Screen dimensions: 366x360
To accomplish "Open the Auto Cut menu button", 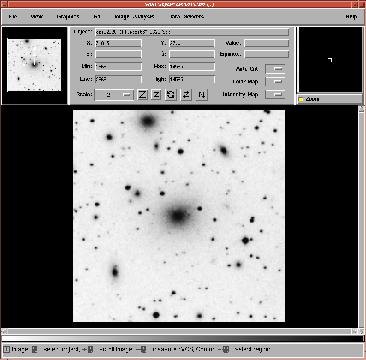I will point(275,69).
